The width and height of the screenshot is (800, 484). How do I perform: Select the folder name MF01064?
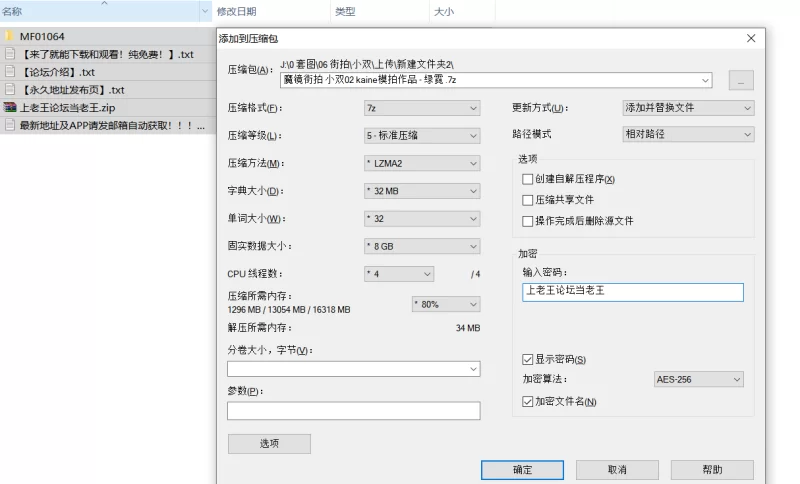tap(42, 36)
